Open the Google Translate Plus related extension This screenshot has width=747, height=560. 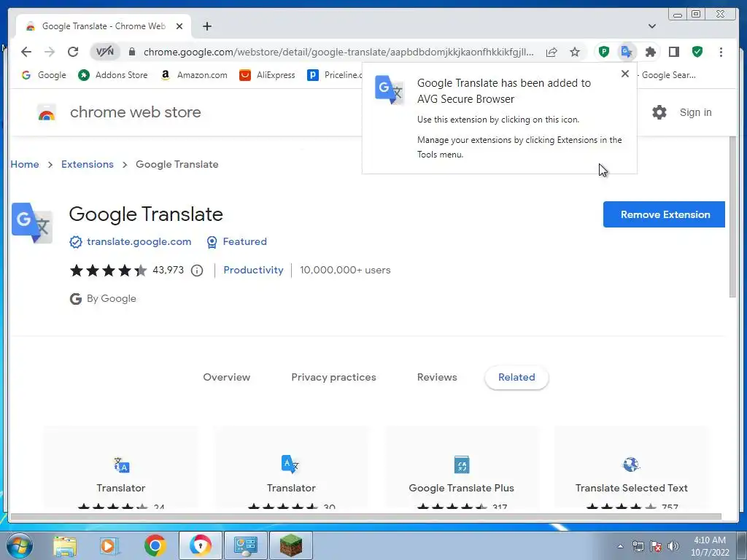(x=461, y=468)
